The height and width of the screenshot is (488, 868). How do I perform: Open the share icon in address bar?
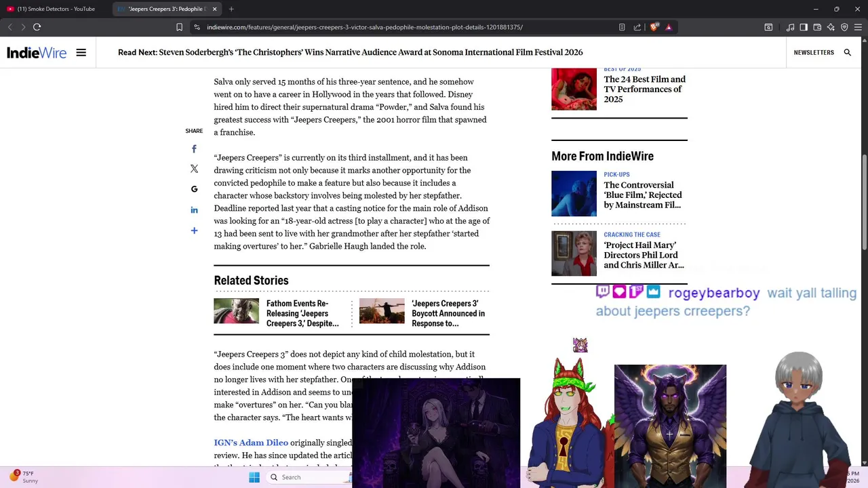tap(637, 27)
